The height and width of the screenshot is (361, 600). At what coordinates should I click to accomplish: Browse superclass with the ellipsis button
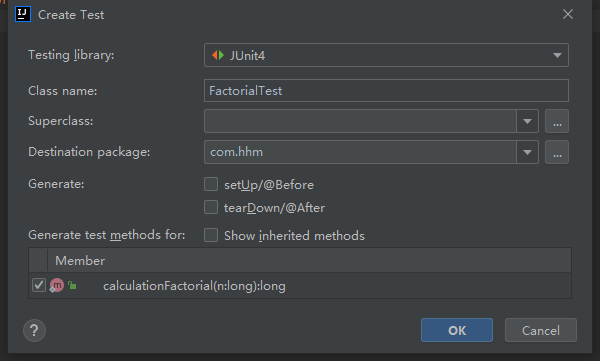click(x=557, y=121)
